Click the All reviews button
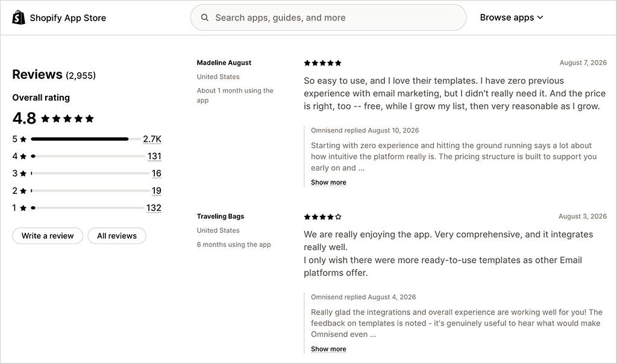Image resolution: width=617 pixels, height=364 pixels. (x=117, y=236)
